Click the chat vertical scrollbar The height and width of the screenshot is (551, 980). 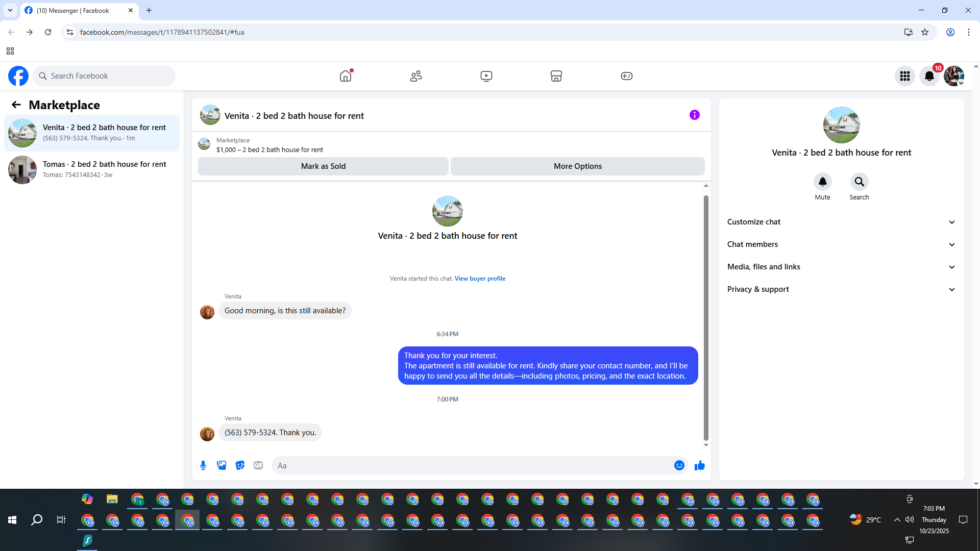pos(706,316)
